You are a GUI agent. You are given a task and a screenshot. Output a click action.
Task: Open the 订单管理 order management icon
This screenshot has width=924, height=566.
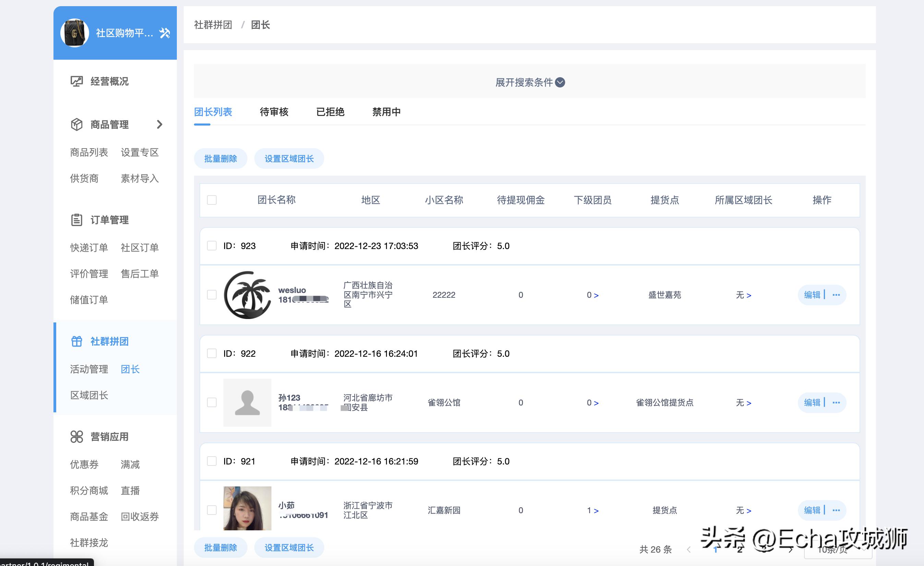[76, 220]
